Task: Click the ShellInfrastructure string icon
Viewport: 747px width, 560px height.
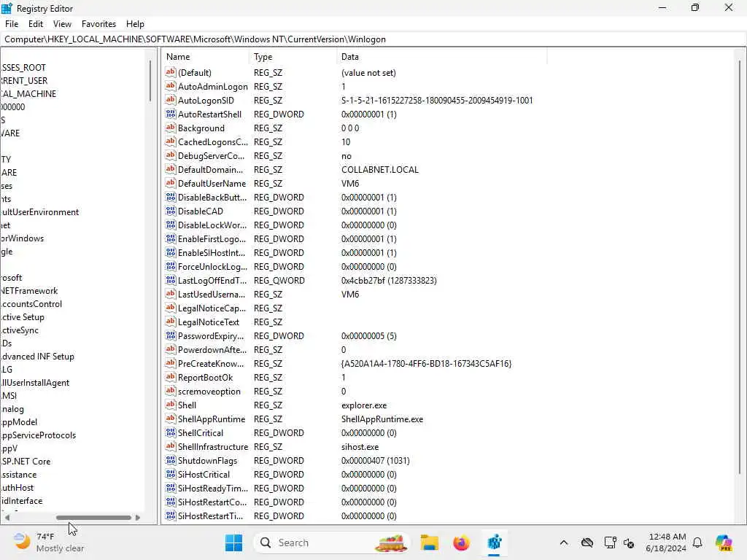Action: pyautogui.click(x=171, y=447)
